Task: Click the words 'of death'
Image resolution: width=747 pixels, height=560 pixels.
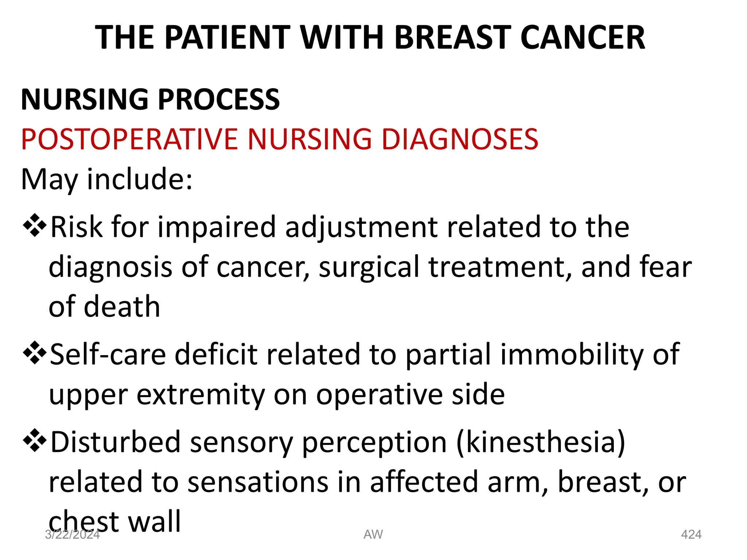Action: click(x=104, y=307)
